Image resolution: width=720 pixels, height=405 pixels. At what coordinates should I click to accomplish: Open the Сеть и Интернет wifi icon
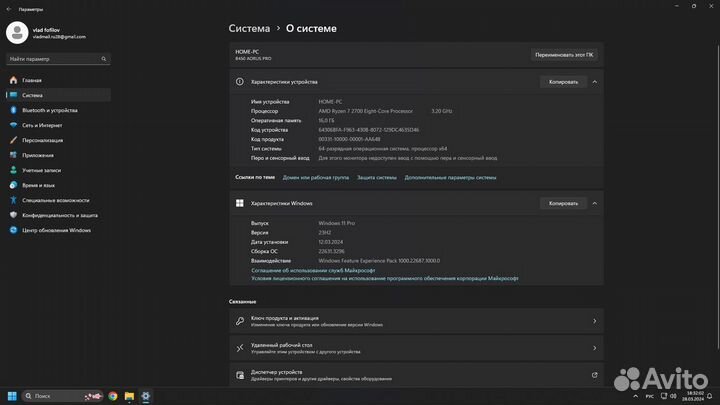tap(13, 125)
